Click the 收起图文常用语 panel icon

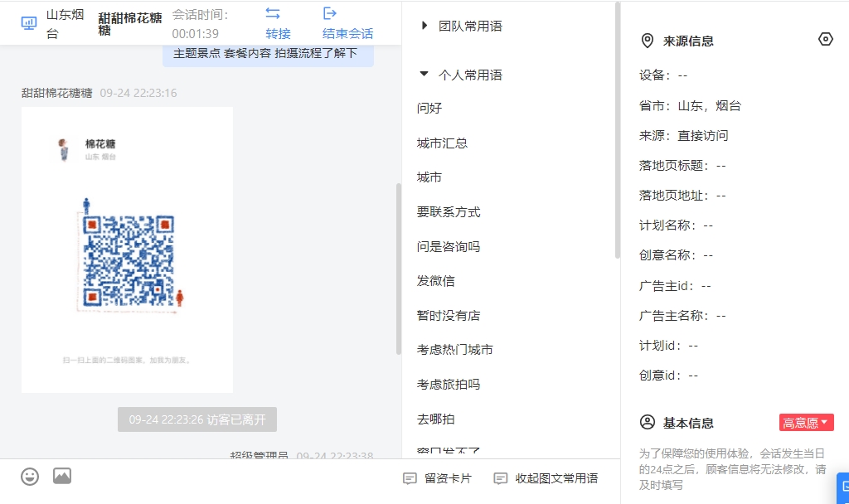pyautogui.click(x=500, y=478)
